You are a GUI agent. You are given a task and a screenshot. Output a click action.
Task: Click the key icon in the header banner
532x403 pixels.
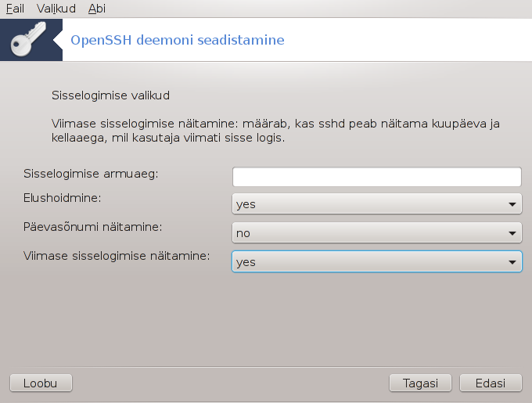coord(28,39)
